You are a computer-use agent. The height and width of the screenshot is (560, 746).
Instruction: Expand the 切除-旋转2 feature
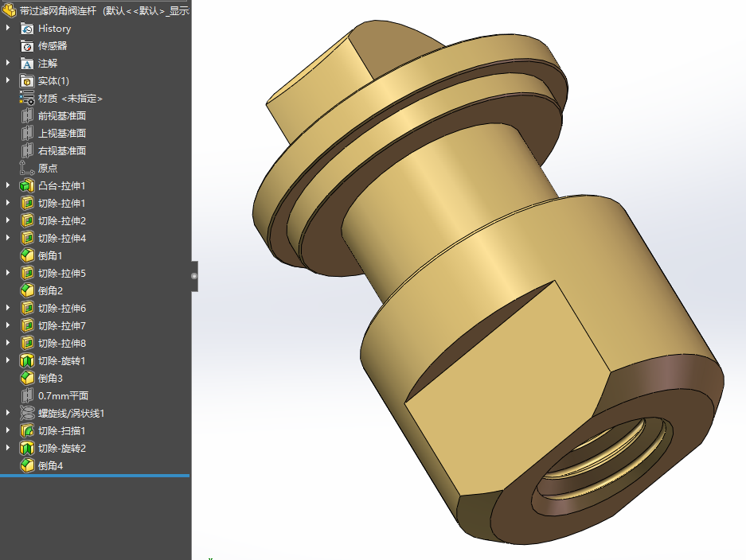8,448
